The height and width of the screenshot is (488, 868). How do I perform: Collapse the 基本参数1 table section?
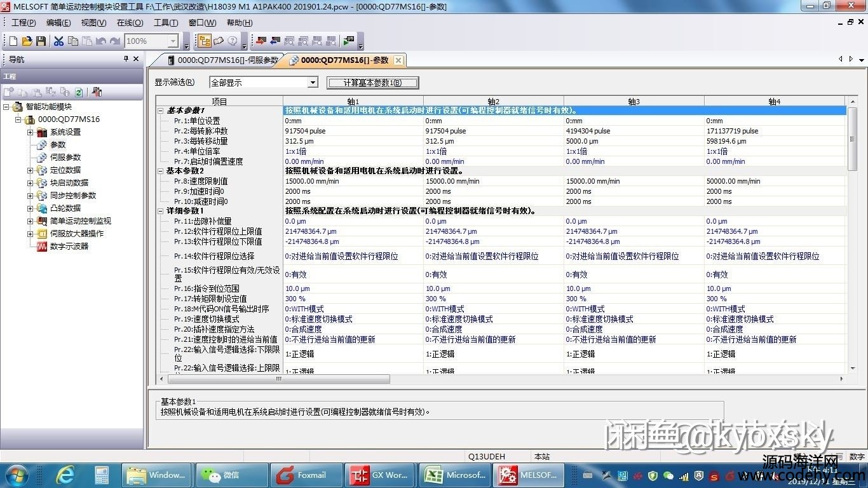pyautogui.click(x=161, y=111)
